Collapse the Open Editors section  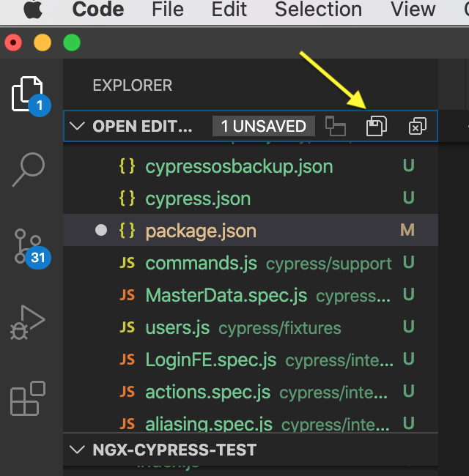pos(76,126)
